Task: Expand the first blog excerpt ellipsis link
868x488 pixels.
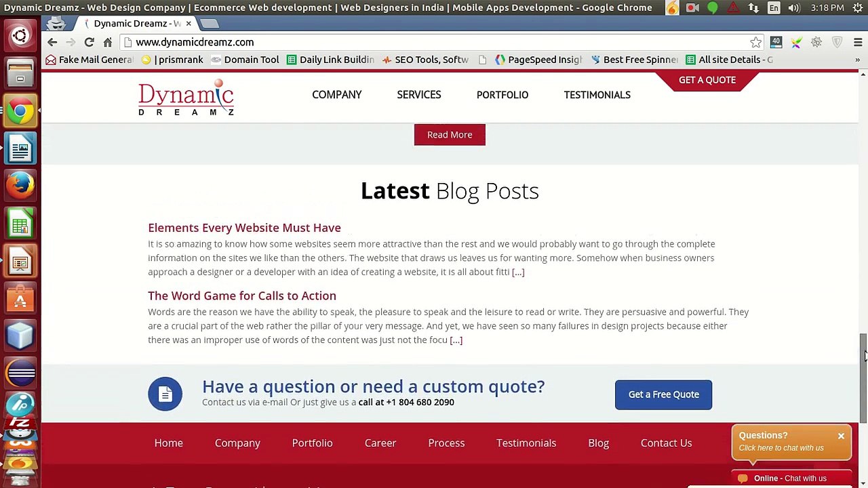Action: click(x=518, y=272)
